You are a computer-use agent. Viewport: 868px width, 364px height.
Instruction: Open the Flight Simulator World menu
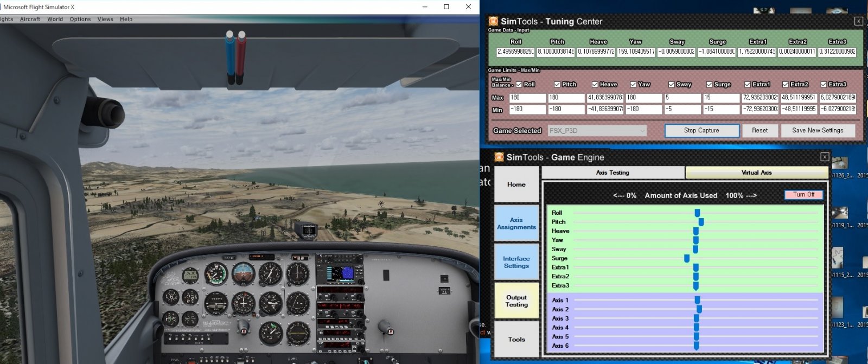coord(55,19)
